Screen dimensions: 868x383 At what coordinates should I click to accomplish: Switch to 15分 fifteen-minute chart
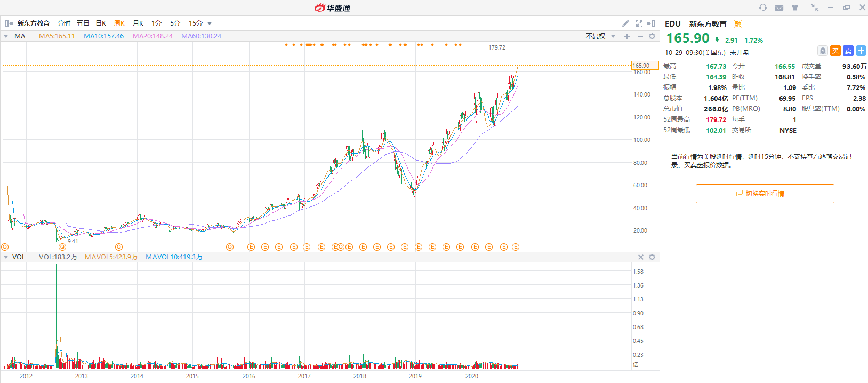coord(196,23)
